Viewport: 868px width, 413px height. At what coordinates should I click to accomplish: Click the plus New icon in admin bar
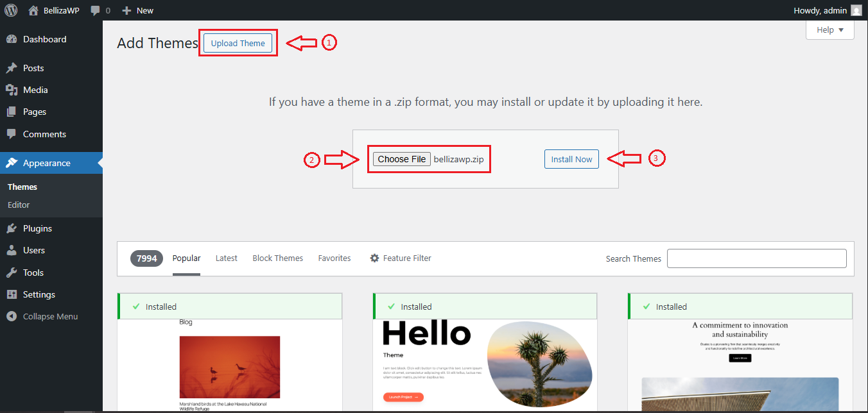point(126,10)
